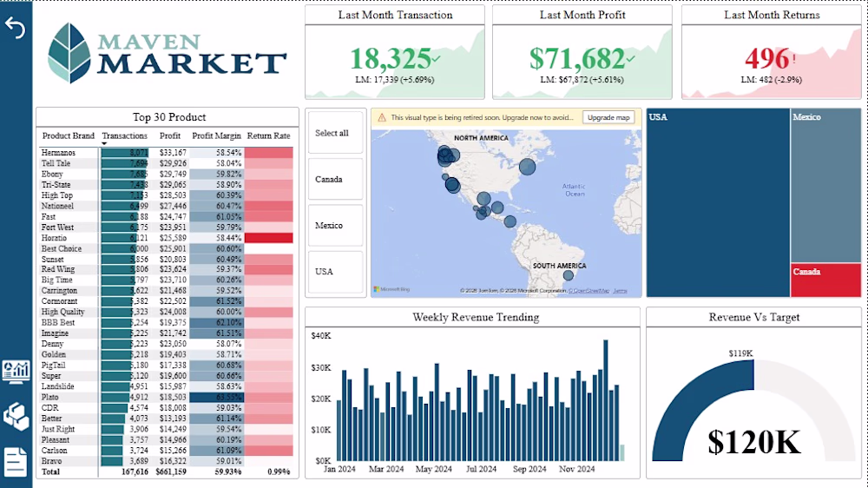The height and width of the screenshot is (488, 868).
Task: Select the Carrington product row
Action: pos(168,291)
